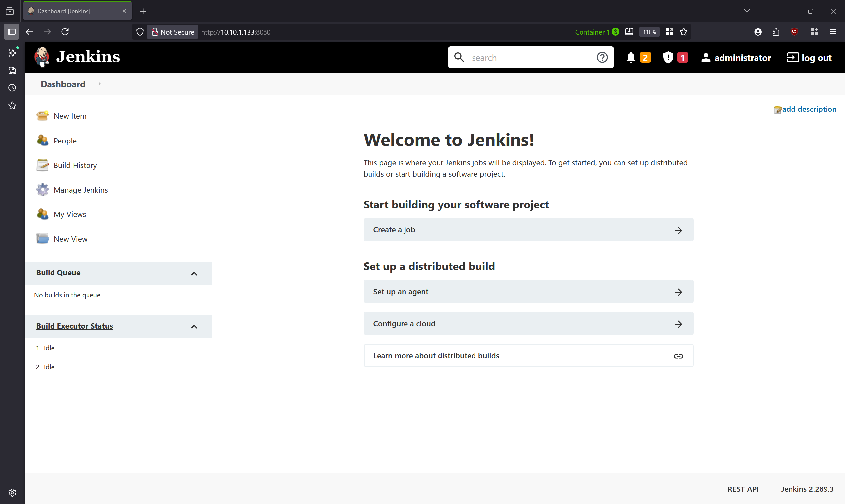Click the search help question mark icon
This screenshot has height=504, width=845.
602,57
